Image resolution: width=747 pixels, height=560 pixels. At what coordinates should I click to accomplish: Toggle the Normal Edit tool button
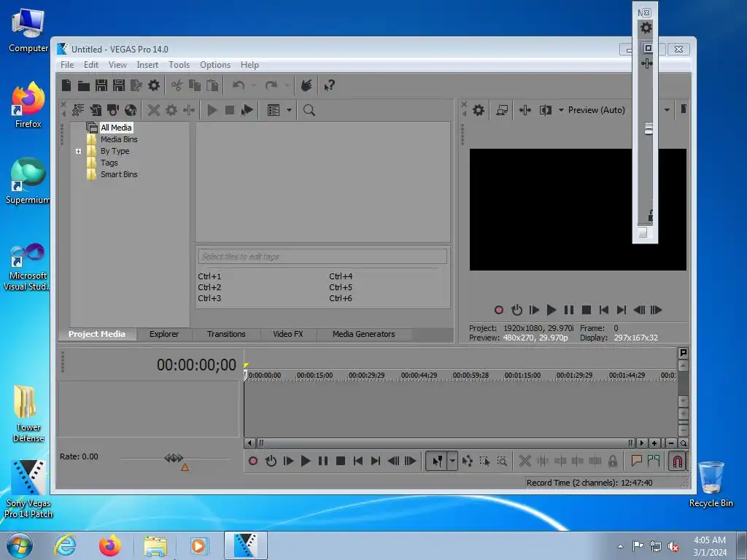[x=437, y=461]
